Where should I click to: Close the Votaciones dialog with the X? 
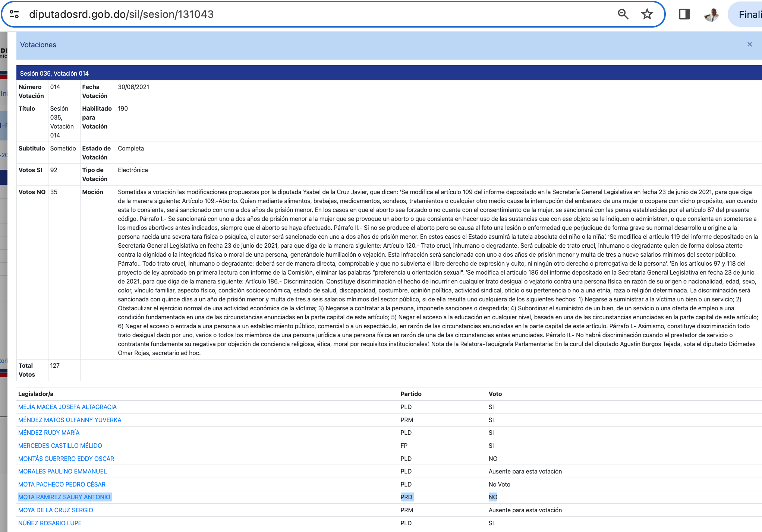click(749, 44)
